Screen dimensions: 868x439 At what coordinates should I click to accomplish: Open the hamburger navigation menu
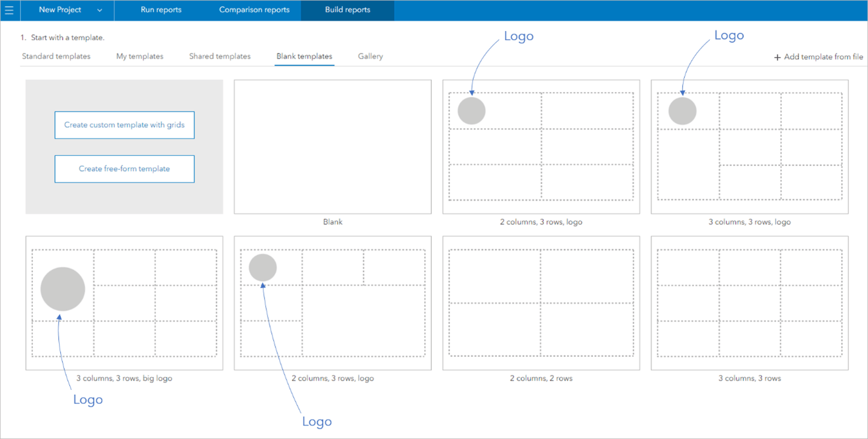[9, 10]
